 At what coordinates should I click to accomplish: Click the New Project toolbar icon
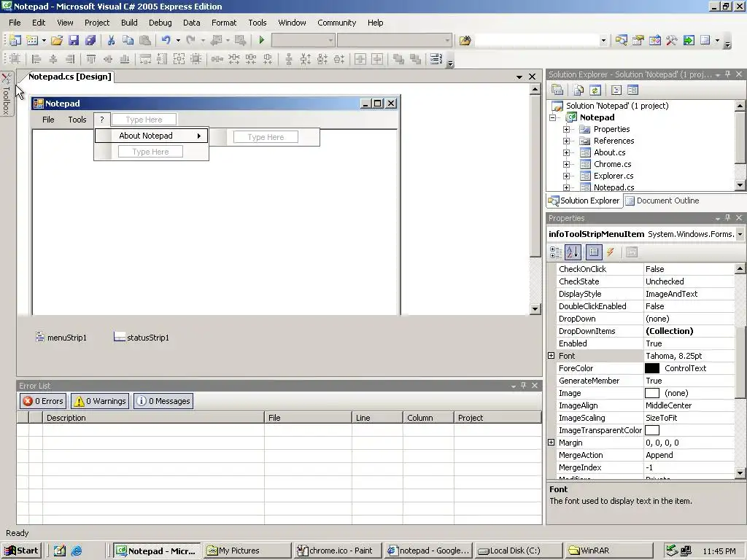[15, 40]
